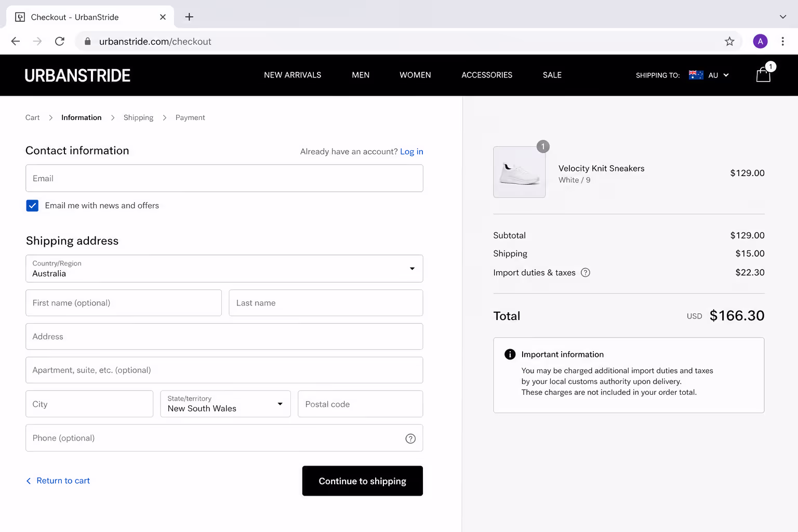Click the Contact information heading
The height and width of the screenshot is (532, 798).
tap(77, 151)
